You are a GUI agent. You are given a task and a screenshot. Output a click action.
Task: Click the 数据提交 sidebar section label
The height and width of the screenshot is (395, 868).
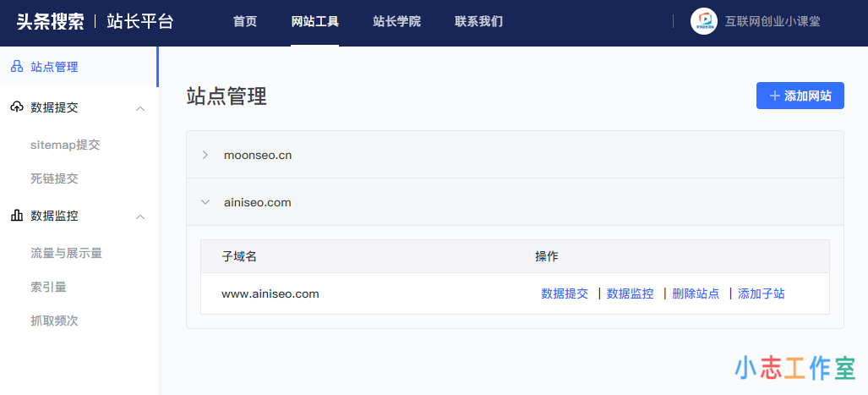coord(54,107)
